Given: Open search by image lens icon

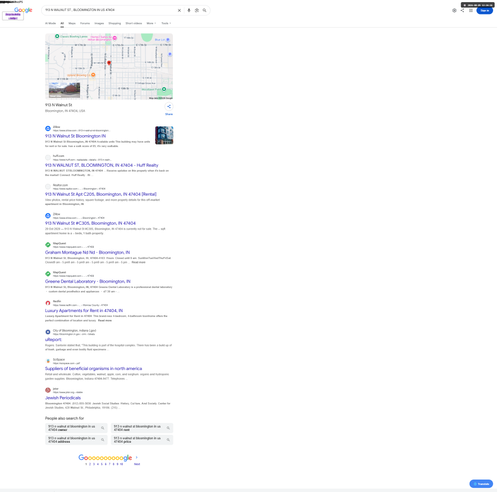Looking at the screenshot, I should (197, 10).
